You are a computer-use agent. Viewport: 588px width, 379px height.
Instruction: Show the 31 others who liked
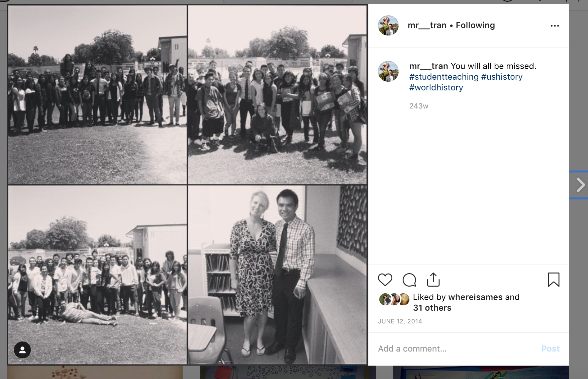432,308
